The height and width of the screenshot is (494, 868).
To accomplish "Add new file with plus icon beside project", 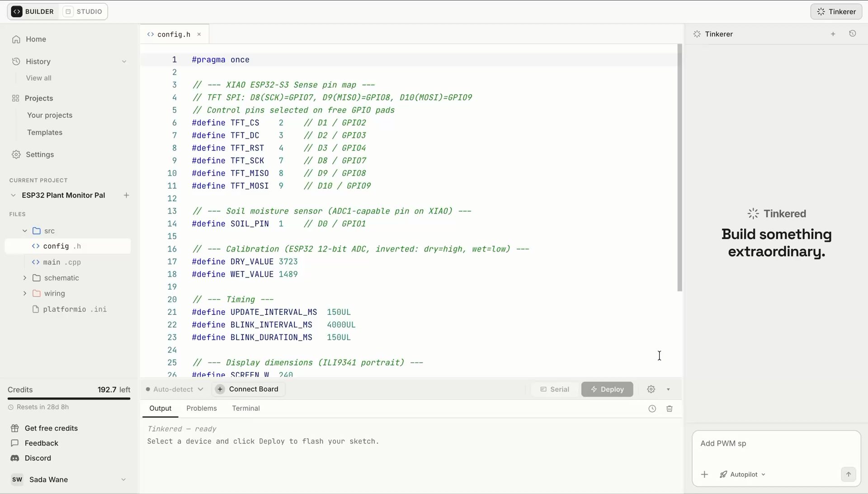I will [x=126, y=195].
